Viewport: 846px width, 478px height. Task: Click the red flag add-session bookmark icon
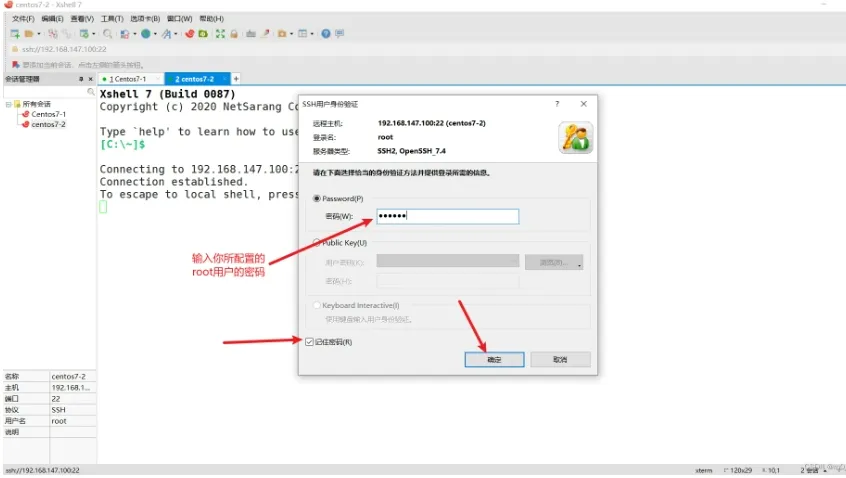tap(16, 65)
